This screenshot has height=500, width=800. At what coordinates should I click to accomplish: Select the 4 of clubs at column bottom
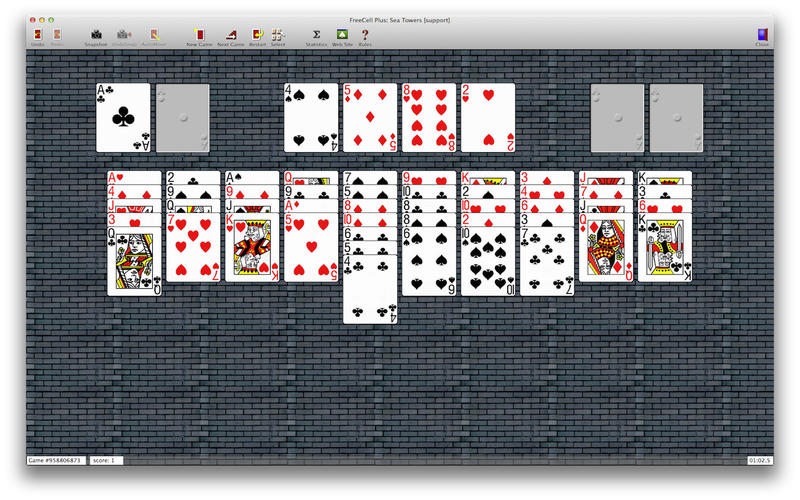point(370,292)
